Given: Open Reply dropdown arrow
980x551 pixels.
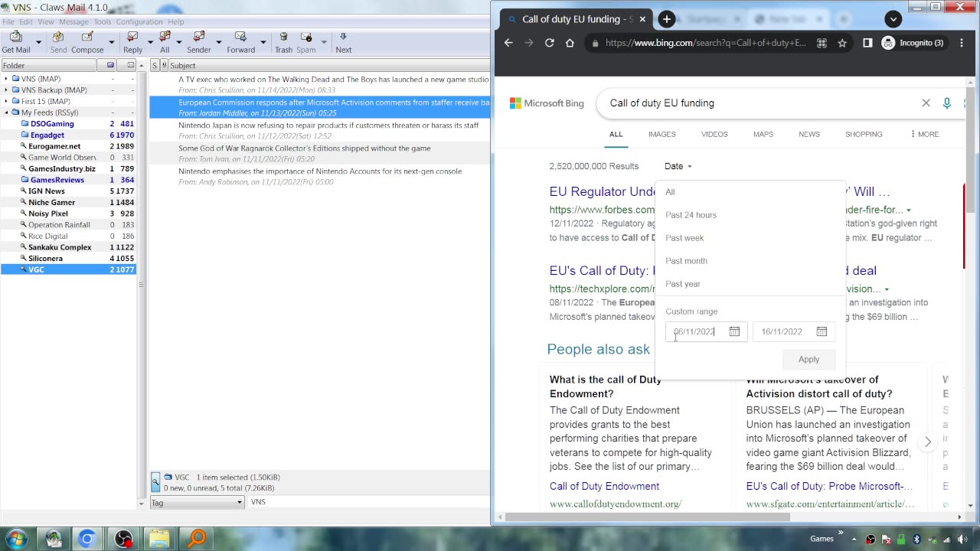Looking at the screenshot, I should (150, 42).
